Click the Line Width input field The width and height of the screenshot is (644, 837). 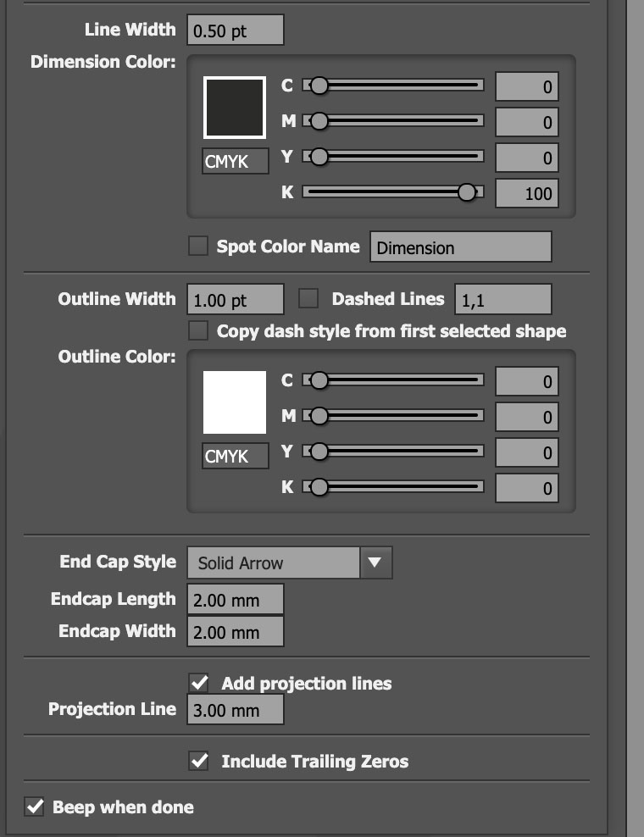point(235,30)
